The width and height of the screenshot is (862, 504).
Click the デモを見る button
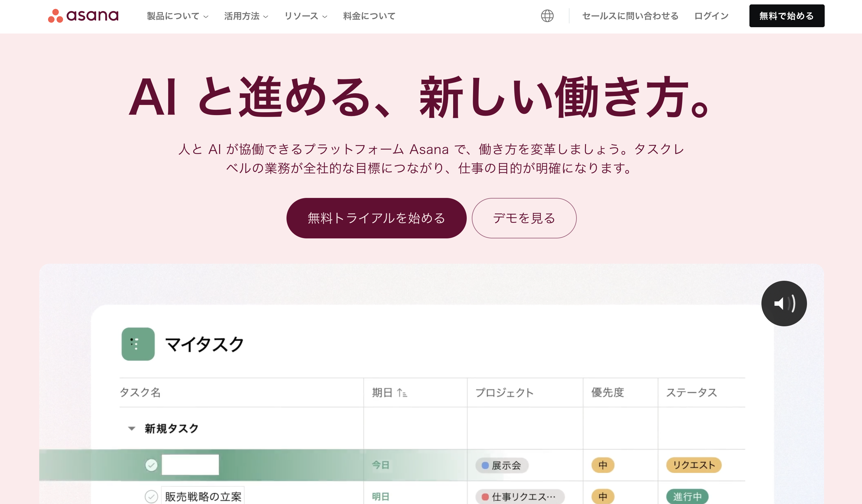click(x=524, y=218)
